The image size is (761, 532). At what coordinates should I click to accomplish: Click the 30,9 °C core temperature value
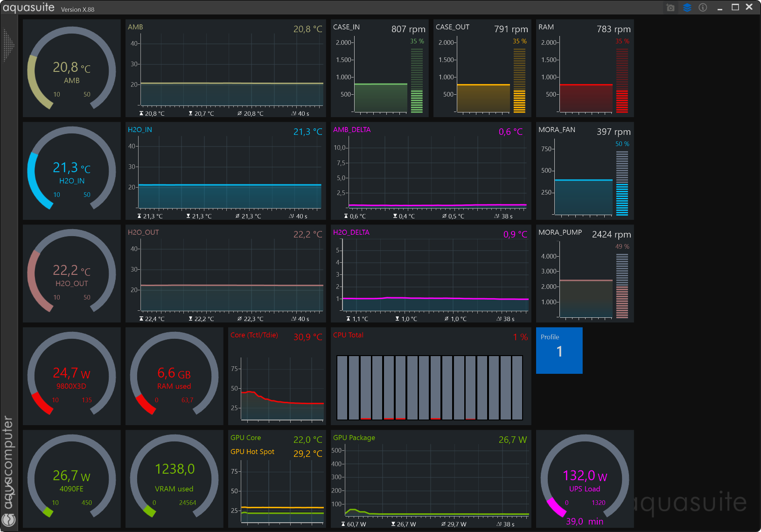coord(307,337)
